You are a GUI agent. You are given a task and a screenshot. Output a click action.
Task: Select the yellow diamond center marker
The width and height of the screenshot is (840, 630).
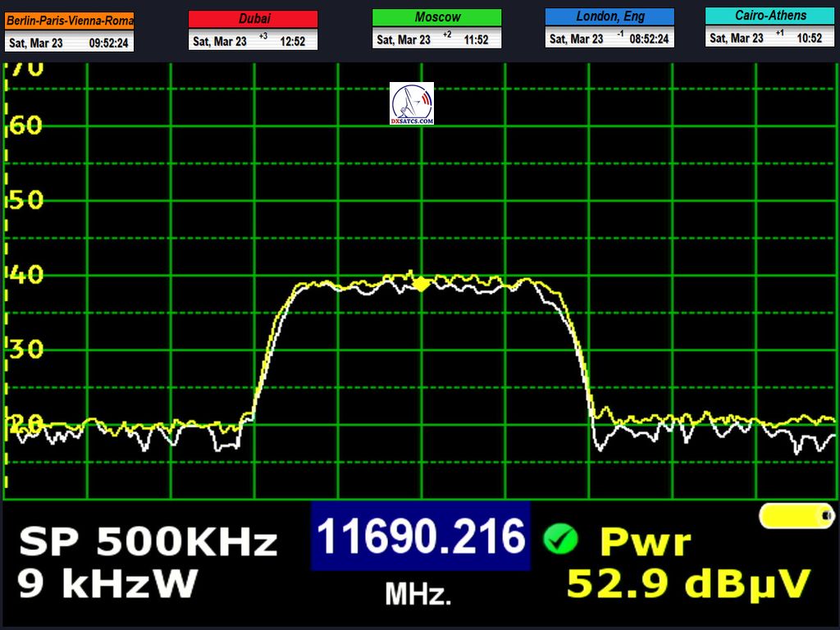(x=421, y=284)
